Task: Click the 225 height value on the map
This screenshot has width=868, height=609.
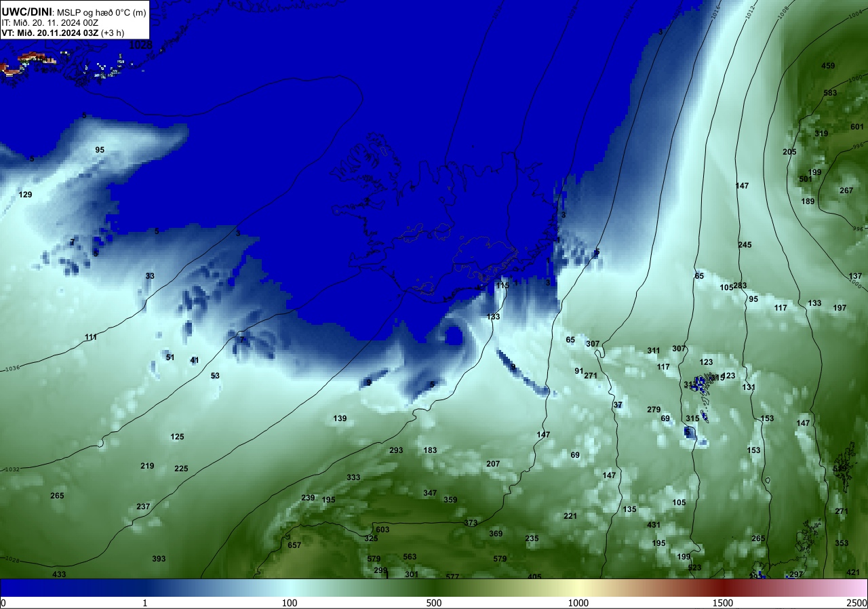Action: point(181,469)
